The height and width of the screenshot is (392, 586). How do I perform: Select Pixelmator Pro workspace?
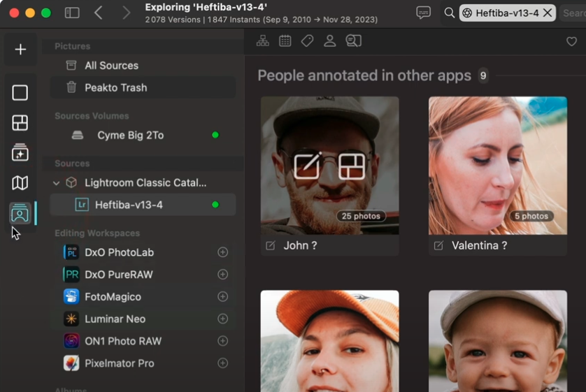click(x=143, y=363)
